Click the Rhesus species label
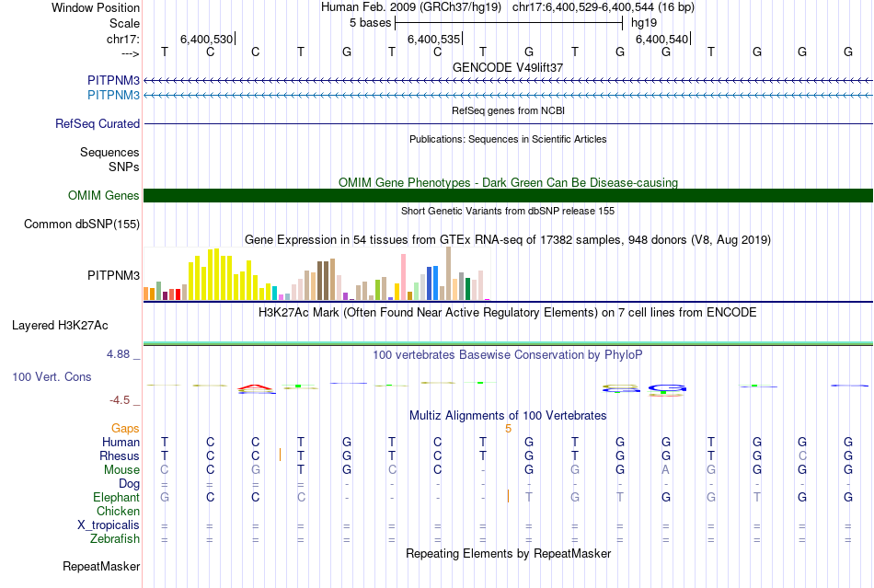 click(x=120, y=455)
